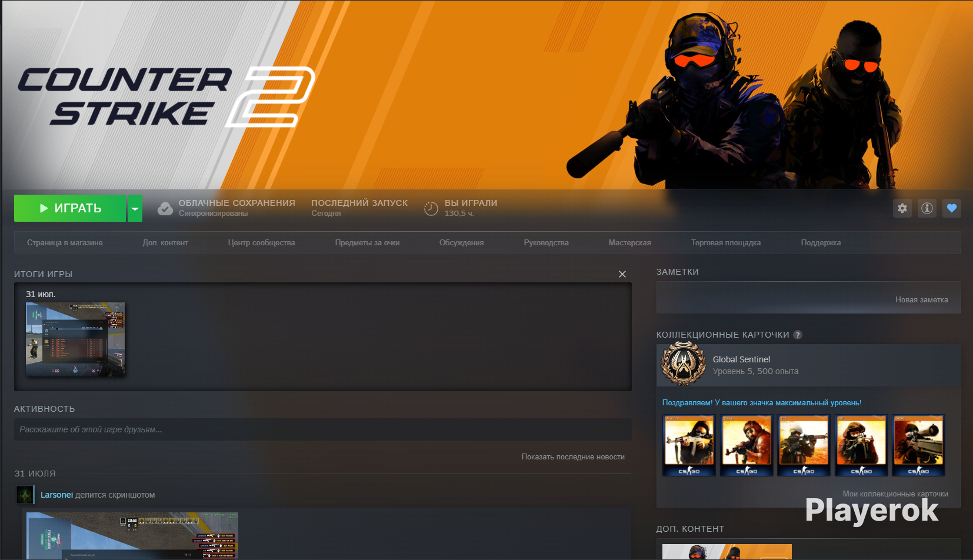Go to Центр сообщества tab
973x560 pixels.
pos(262,243)
